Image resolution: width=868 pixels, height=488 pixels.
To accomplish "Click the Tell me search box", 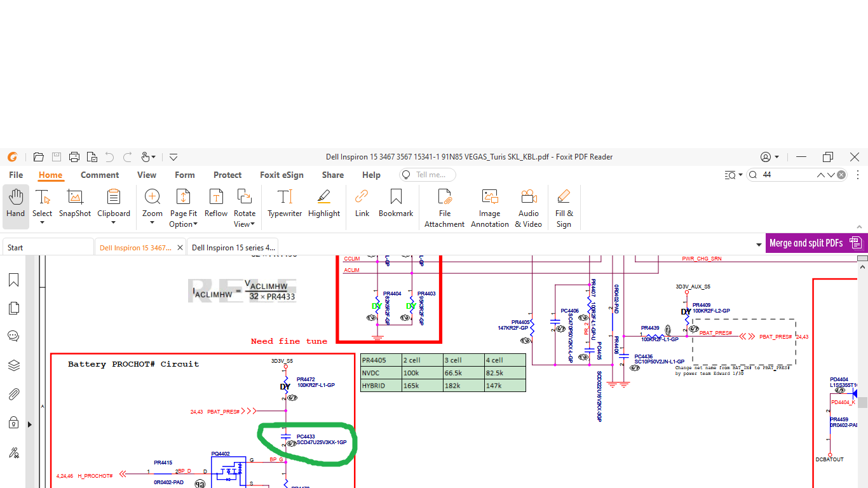I will (x=428, y=175).
